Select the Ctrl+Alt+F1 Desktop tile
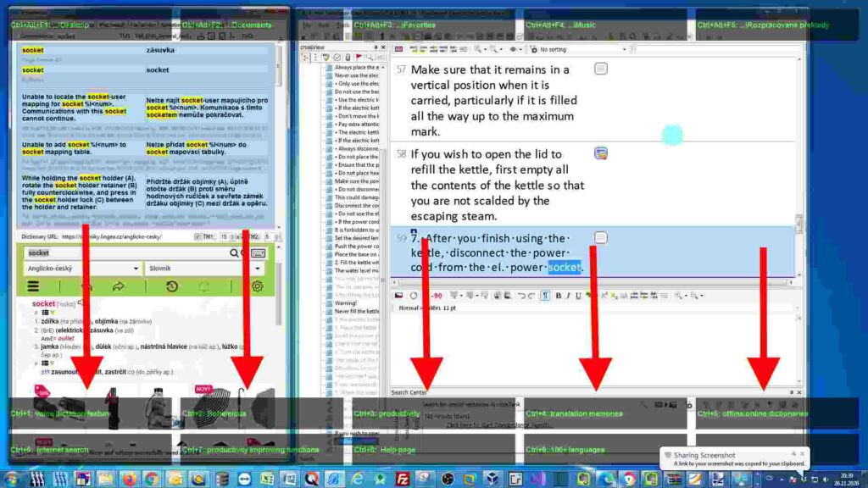This screenshot has height=488, width=868. (90, 25)
